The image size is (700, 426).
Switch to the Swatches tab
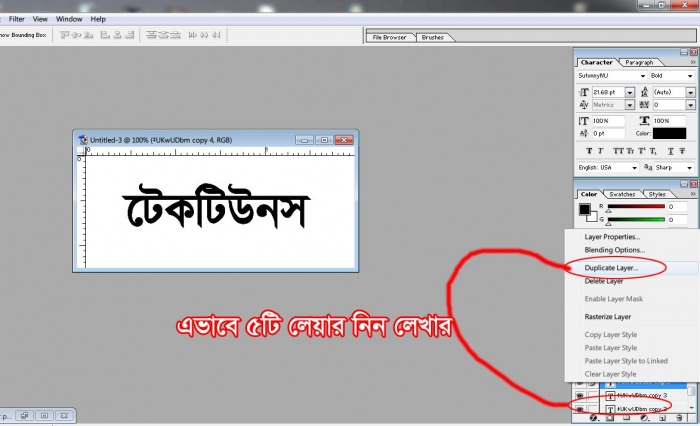[x=622, y=194]
